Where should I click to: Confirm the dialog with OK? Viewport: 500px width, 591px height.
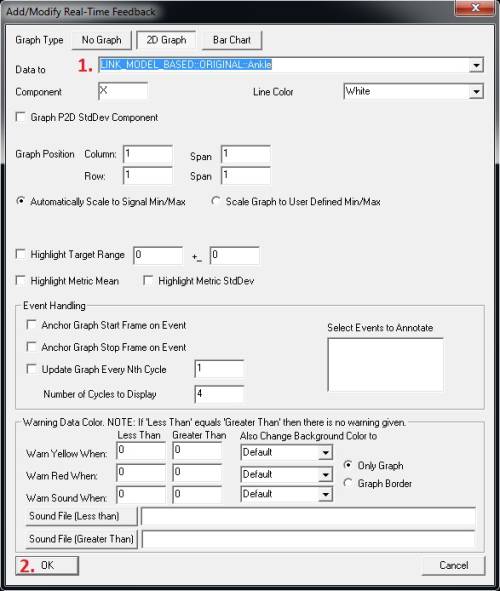click(x=47, y=565)
